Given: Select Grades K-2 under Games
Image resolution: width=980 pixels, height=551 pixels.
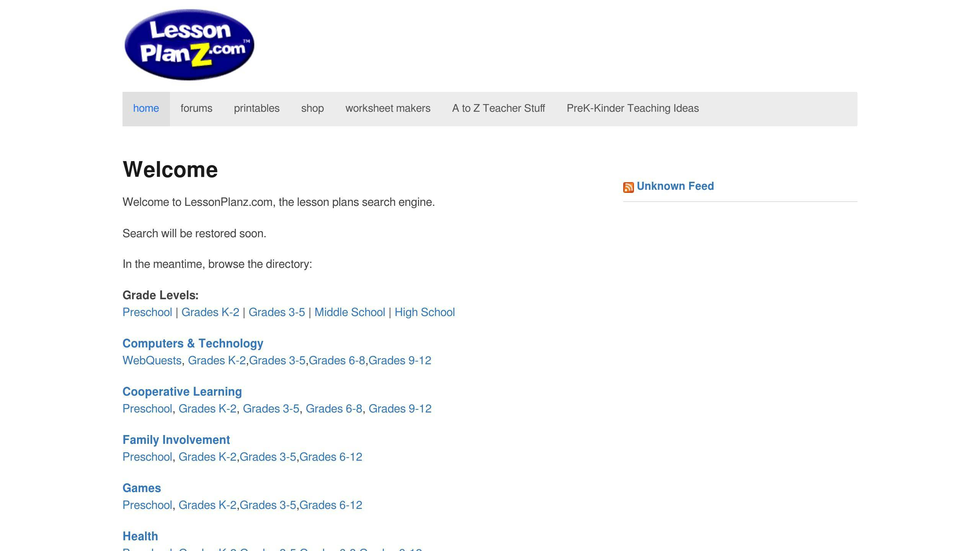Looking at the screenshot, I should tap(207, 505).
